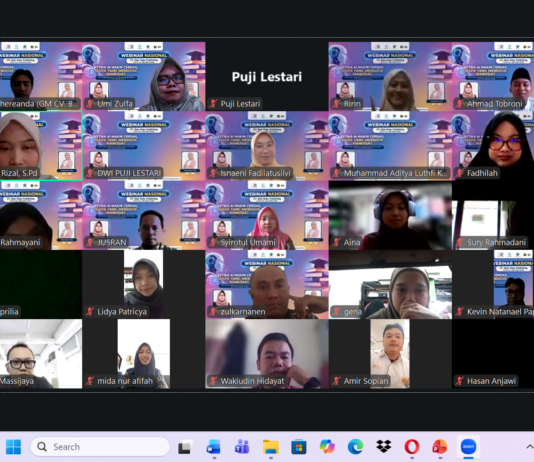
Task: Select Kevin Natanael's video tile
Action: point(493,285)
